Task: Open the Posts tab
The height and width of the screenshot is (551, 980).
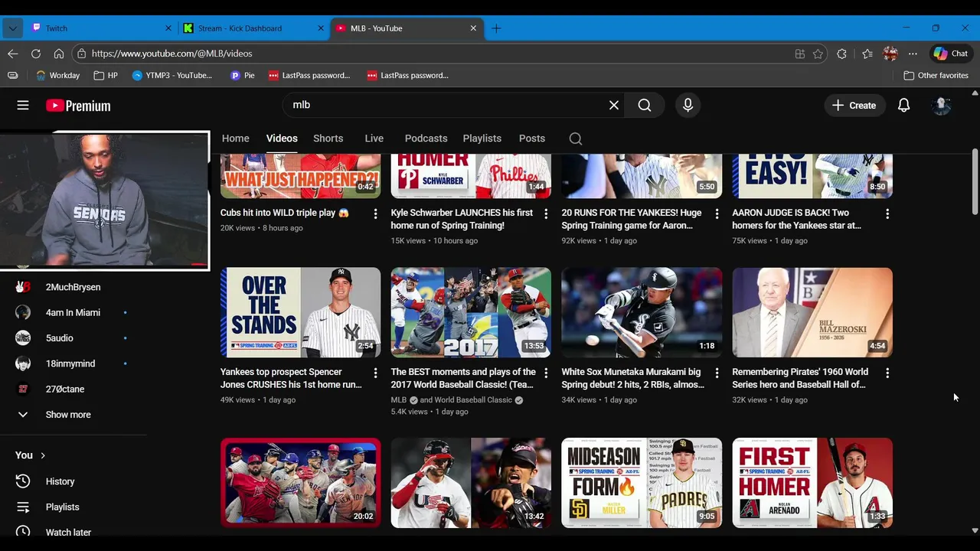Action: (532, 139)
